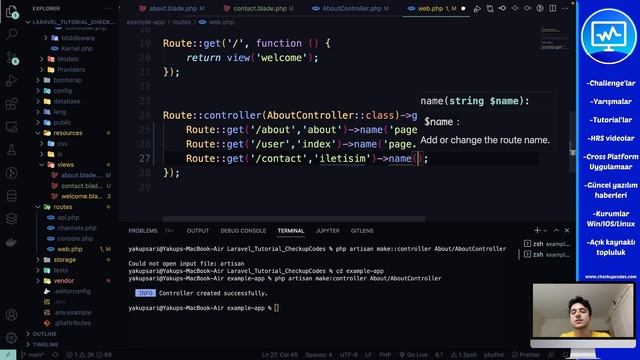This screenshot has width=640, height=360.
Task: Open channels.php in routes folder
Action: pos(77,228)
